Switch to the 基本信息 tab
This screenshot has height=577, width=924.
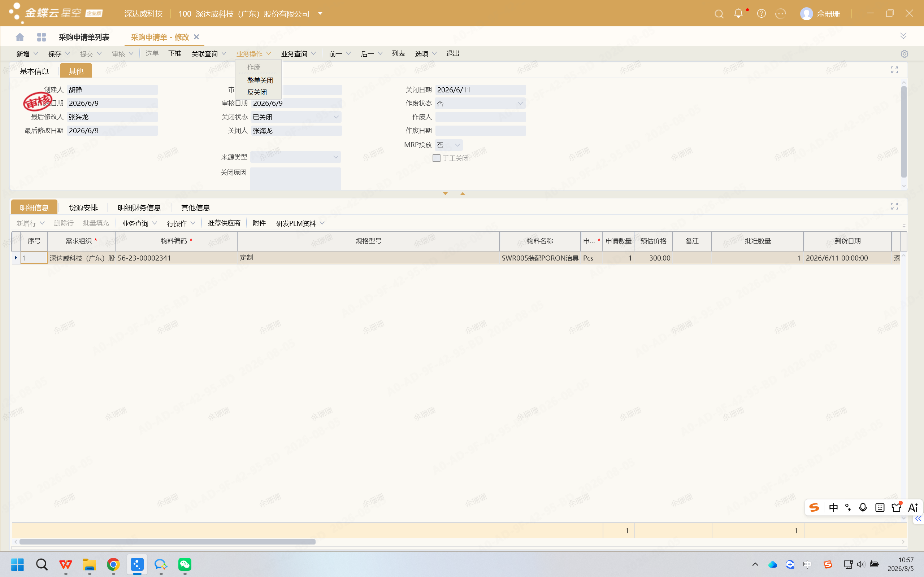[34, 71]
